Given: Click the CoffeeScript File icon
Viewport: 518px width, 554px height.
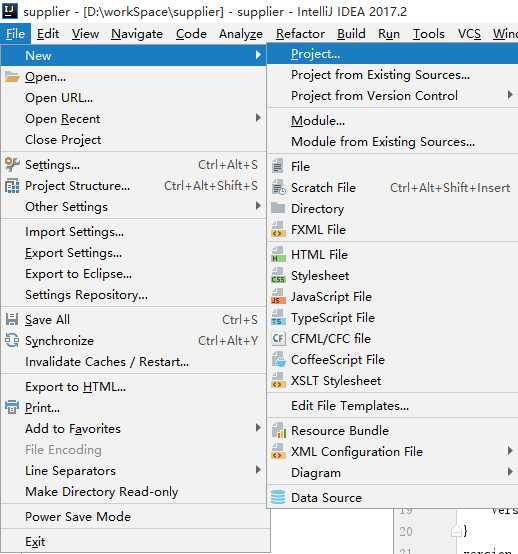Looking at the screenshot, I should 278,360.
